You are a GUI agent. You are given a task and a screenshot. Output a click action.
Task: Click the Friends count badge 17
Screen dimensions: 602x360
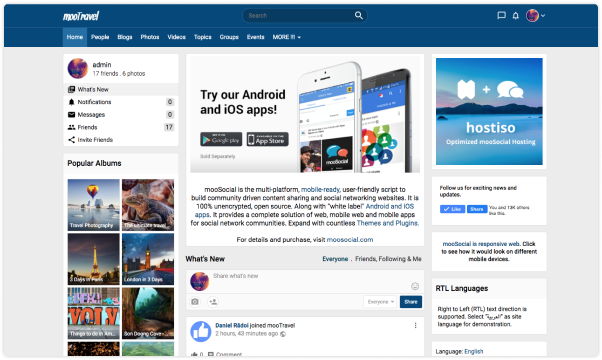[169, 127]
